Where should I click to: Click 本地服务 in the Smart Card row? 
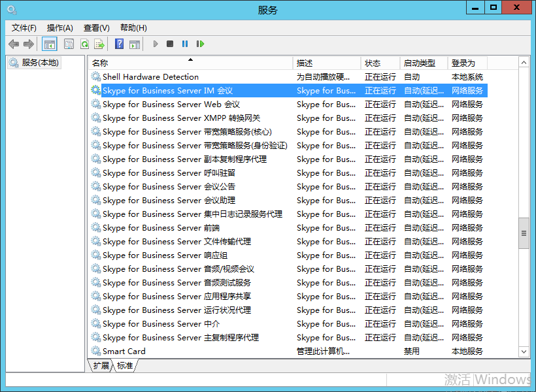tap(467, 351)
